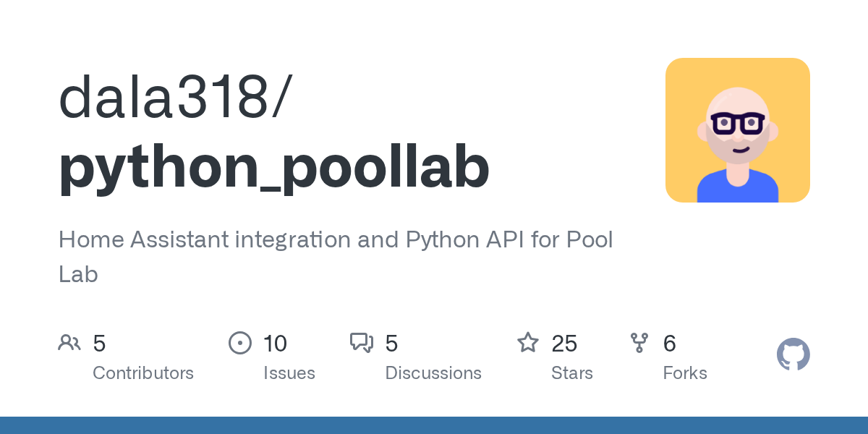The width and height of the screenshot is (868, 434).
Task: Click the Issues circle-dot icon
Action: (240, 343)
